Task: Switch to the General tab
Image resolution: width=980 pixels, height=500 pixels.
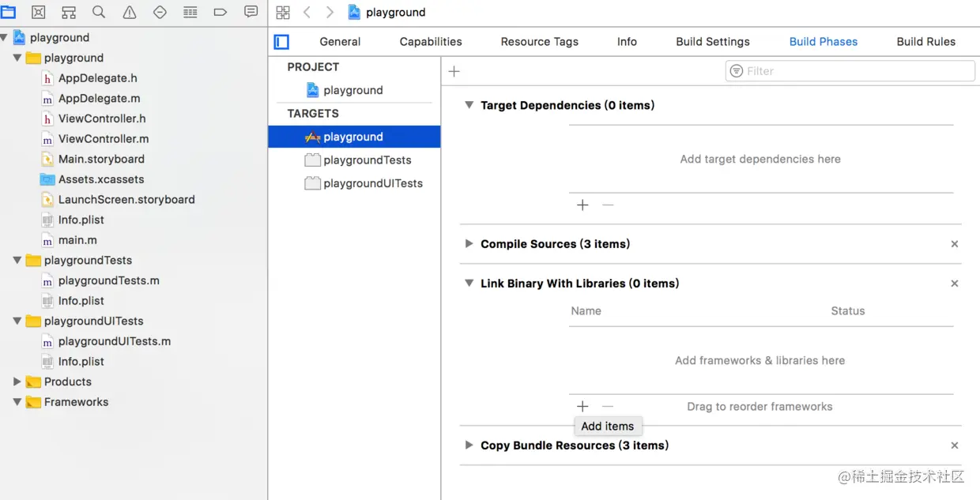Action: tap(340, 42)
